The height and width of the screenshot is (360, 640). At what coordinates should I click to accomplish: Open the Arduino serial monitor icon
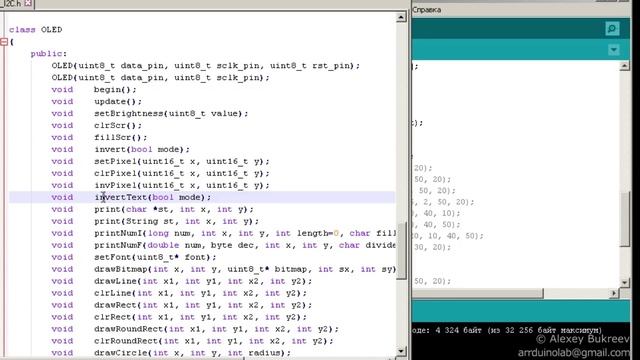pyautogui.click(x=612, y=29)
